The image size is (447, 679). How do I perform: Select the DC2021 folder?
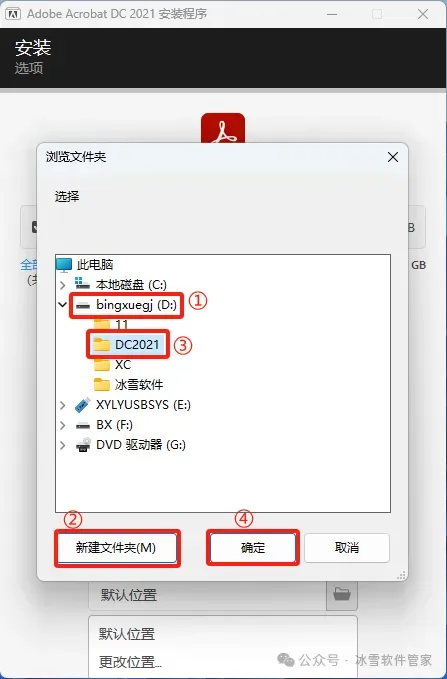(127, 345)
